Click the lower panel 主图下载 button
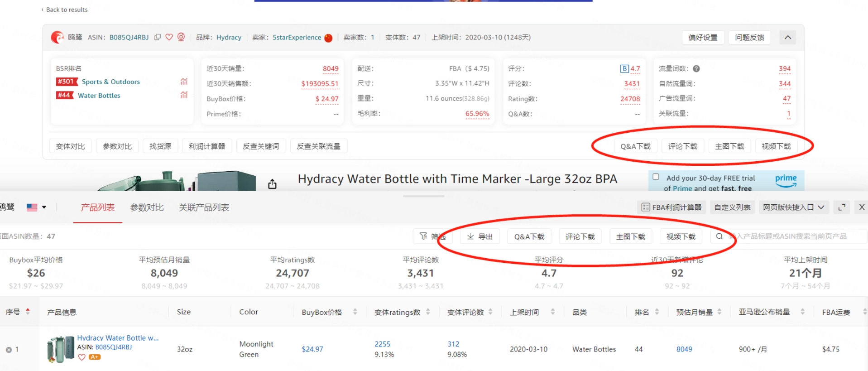Image resolution: width=868 pixels, height=371 pixels. click(x=631, y=236)
